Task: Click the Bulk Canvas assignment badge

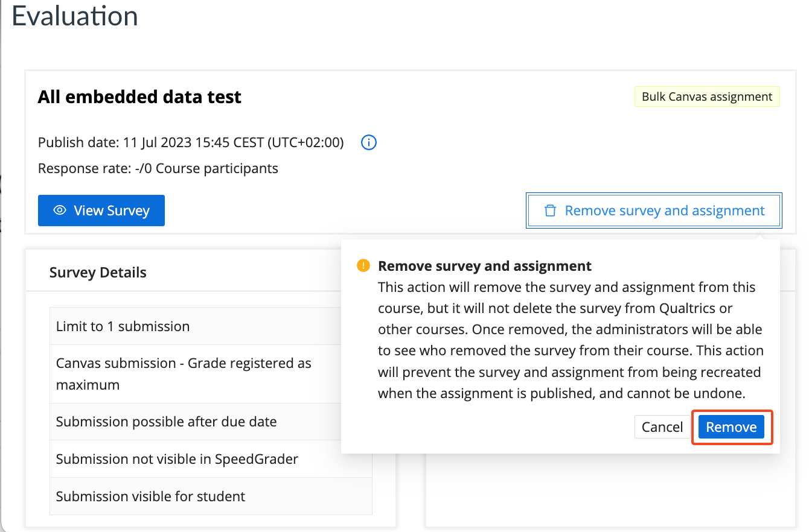Action: click(706, 97)
